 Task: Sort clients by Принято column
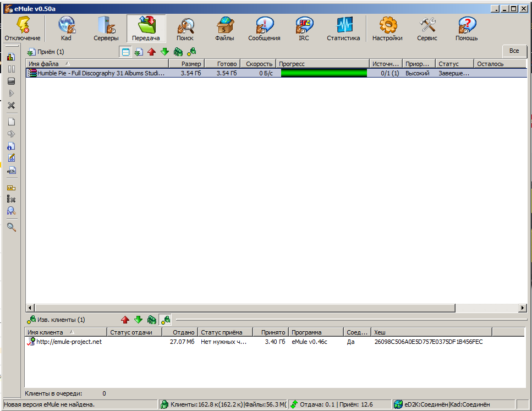tap(271, 332)
